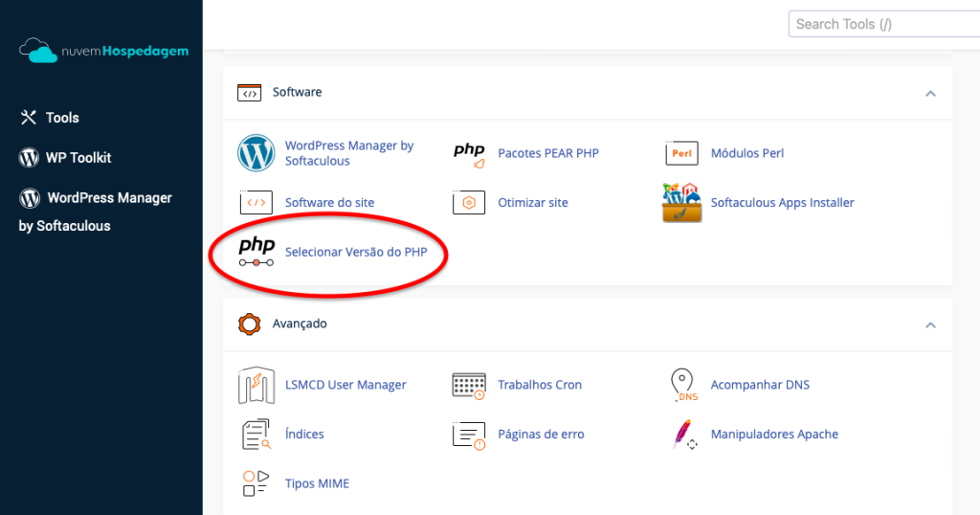
Task: Focus the Search Tools input field
Action: pos(883,24)
